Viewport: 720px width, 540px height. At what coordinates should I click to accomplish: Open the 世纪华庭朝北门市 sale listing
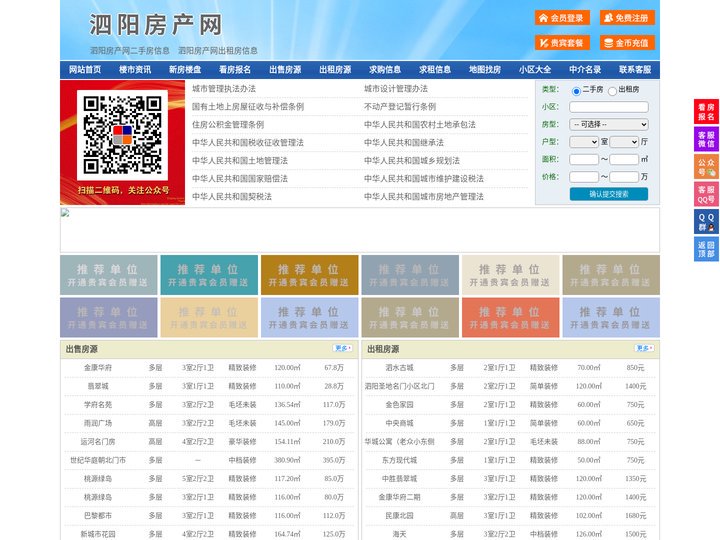point(98,460)
